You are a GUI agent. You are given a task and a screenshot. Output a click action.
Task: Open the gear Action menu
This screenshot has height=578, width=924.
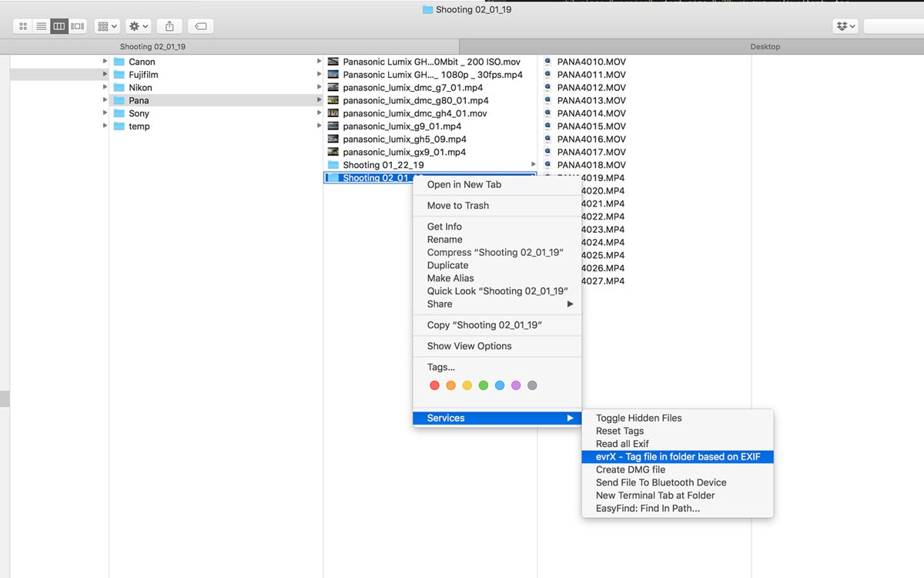139,26
